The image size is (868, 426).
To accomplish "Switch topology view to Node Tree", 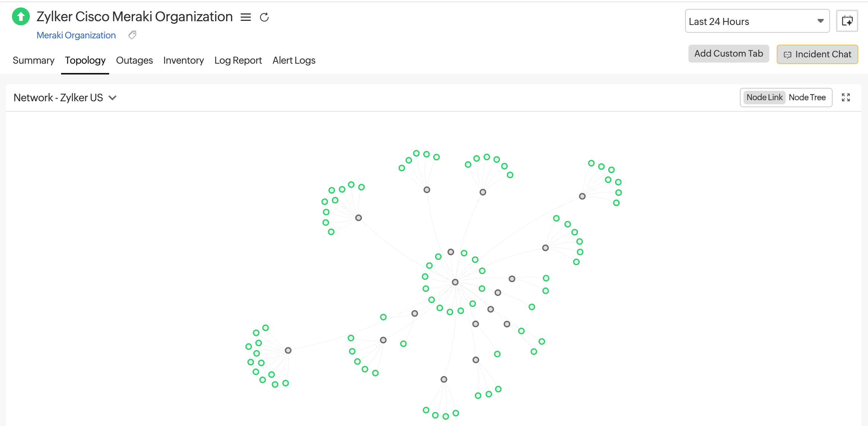I will [807, 98].
